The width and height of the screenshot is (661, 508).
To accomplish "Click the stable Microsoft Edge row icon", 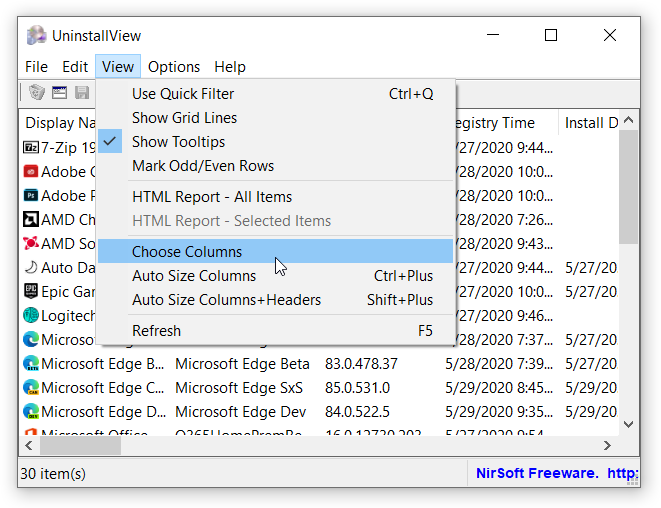I will (x=31, y=339).
